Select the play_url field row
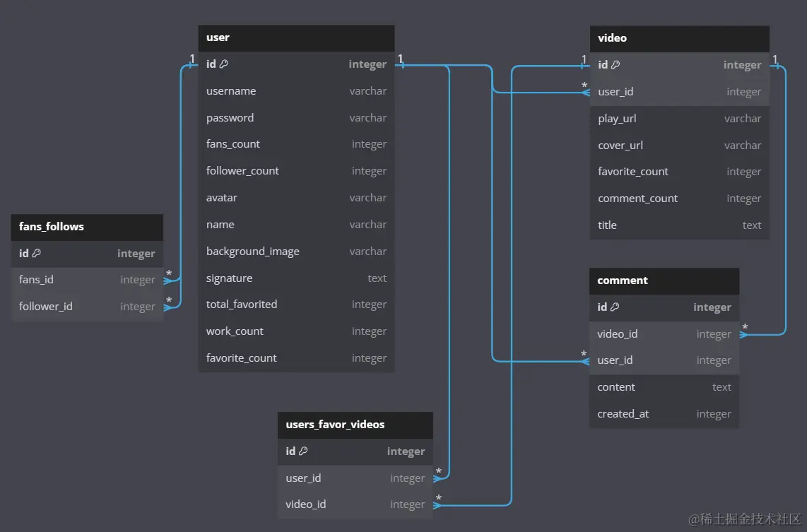This screenshot has height=532, width=807. pyautogui.click(x=679, y=119)
